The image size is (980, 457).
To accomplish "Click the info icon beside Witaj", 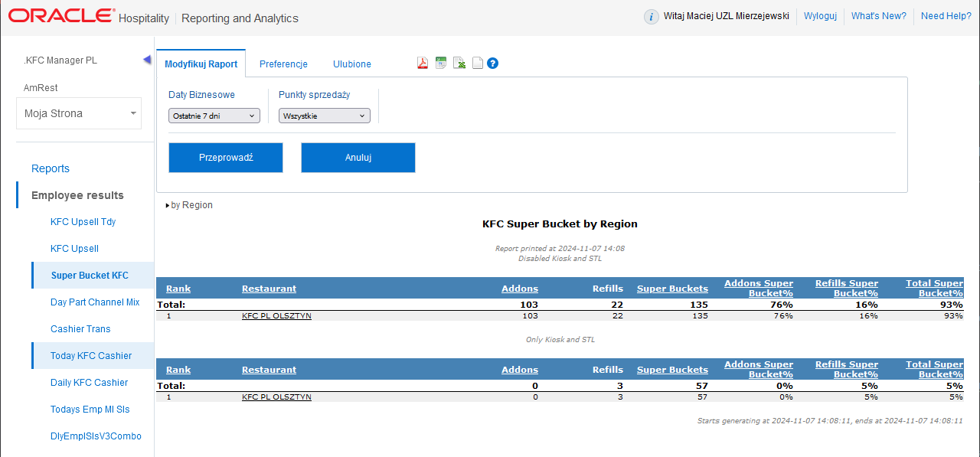I will [651, 17].
